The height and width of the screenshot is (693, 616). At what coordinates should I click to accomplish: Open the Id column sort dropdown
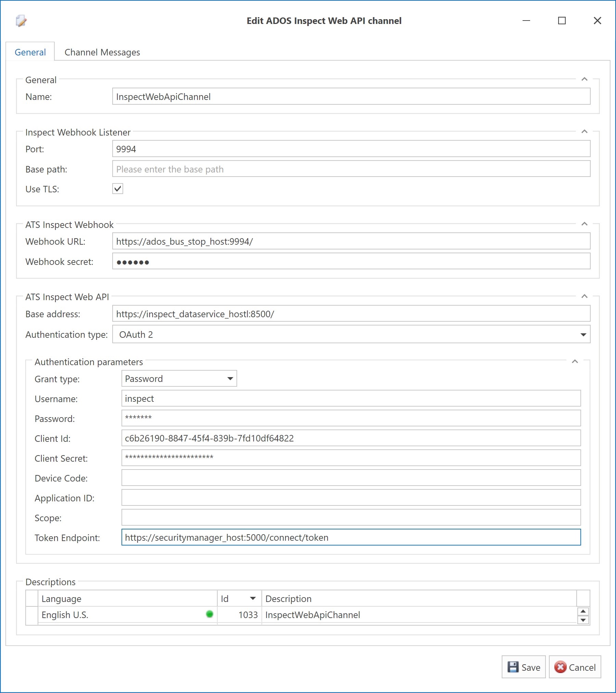(253, 599)
